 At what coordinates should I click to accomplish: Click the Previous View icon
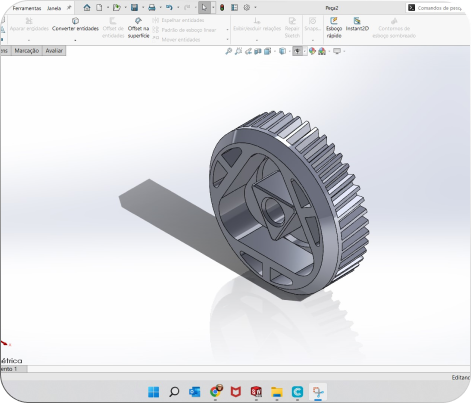pos(248,51)
